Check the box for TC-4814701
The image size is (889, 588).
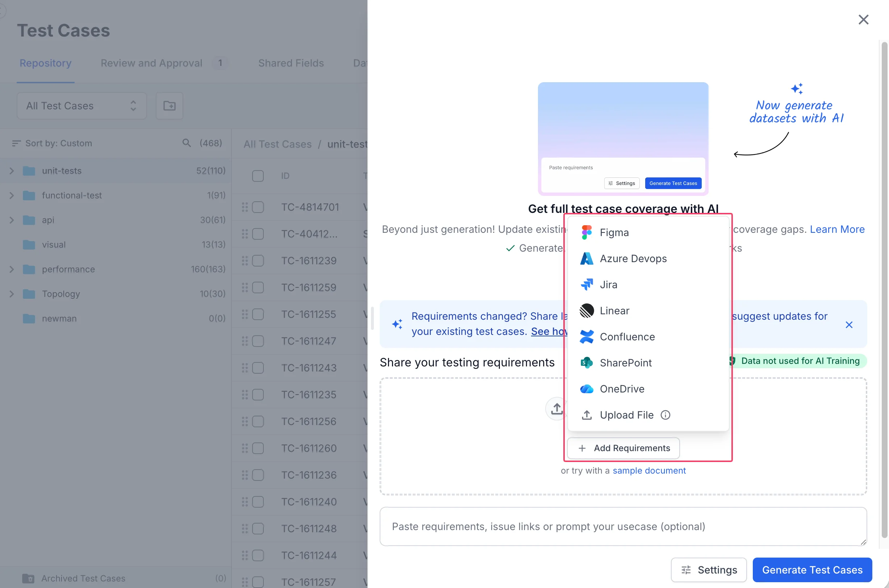point(258,207)
